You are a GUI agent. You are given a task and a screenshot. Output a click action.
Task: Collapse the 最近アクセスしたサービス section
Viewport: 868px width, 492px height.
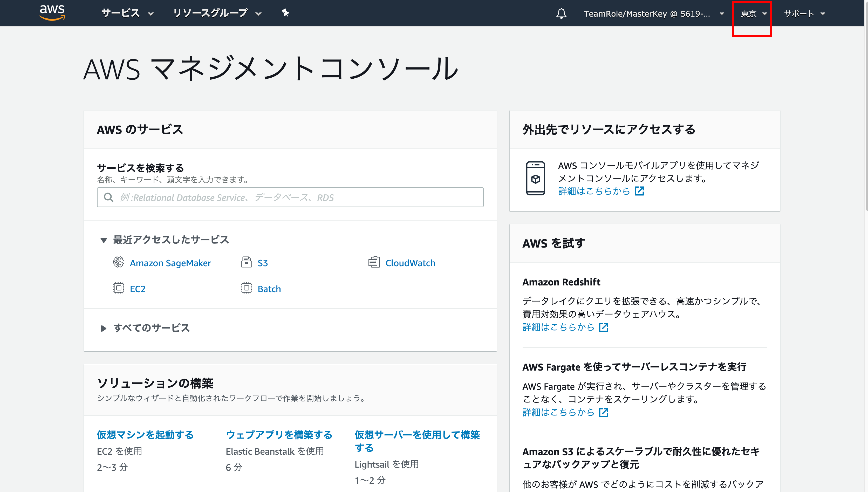point(165,240)
